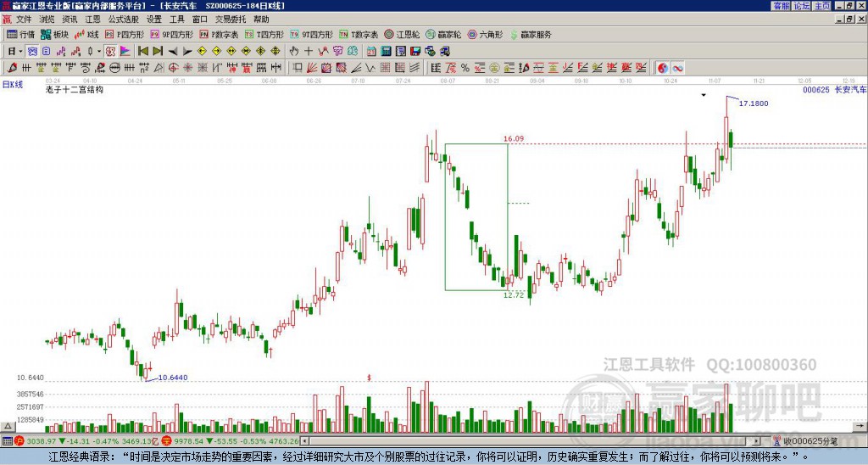Open the 资讯 menu
The width and height of the screenshot is (868, 465).
70,20
